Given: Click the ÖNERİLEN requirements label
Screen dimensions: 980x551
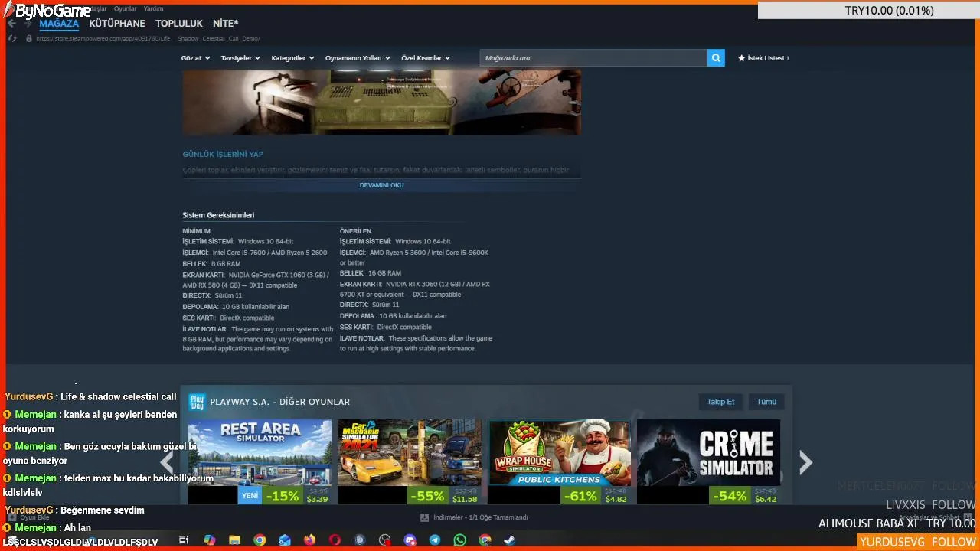Looking at the screenshot, I should pyautogui.click(x=356, y=231).
